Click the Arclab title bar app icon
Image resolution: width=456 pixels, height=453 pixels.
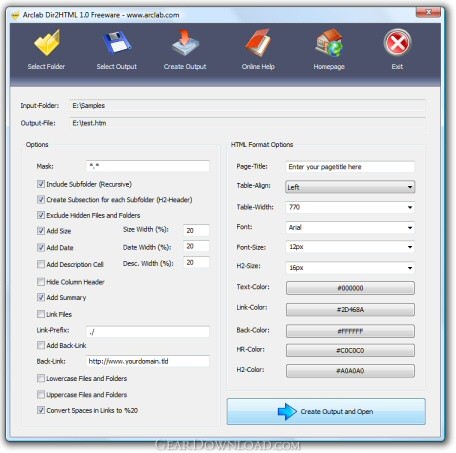click(x=15, y=15)
